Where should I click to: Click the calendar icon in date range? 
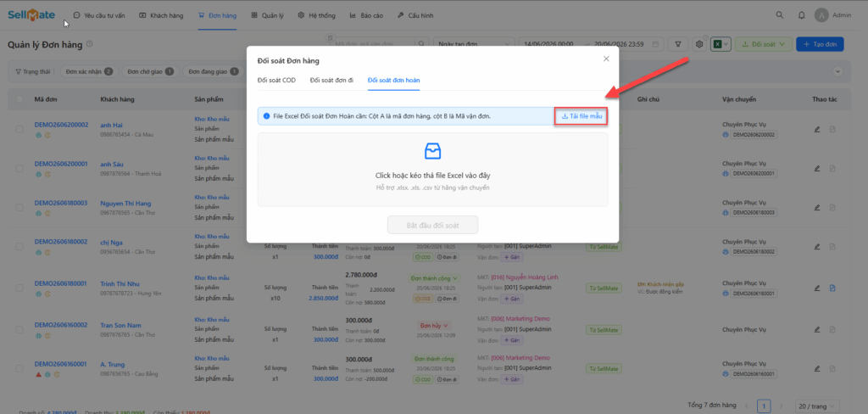[655, 44]
